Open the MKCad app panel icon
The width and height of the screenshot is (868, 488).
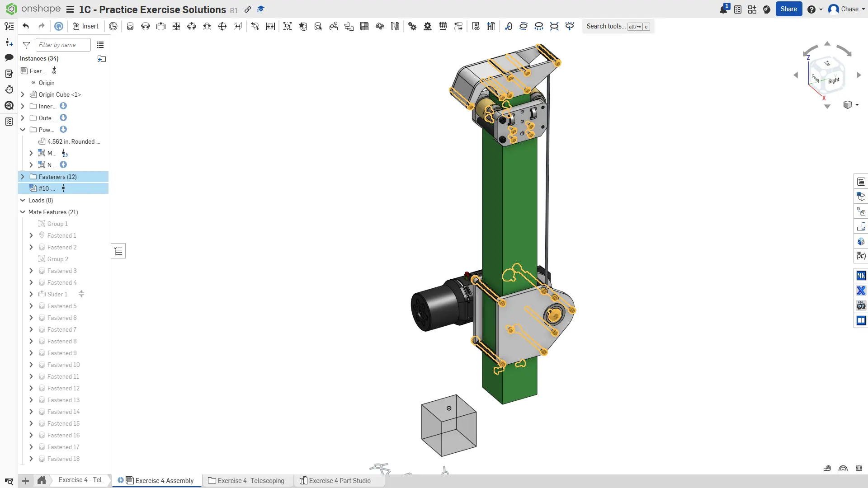(861, 276)
